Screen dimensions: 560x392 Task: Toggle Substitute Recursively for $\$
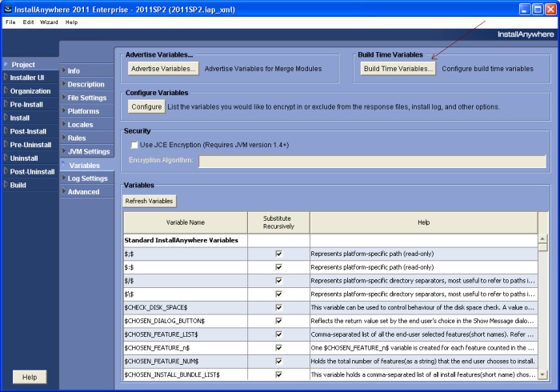tap(278, 294)
